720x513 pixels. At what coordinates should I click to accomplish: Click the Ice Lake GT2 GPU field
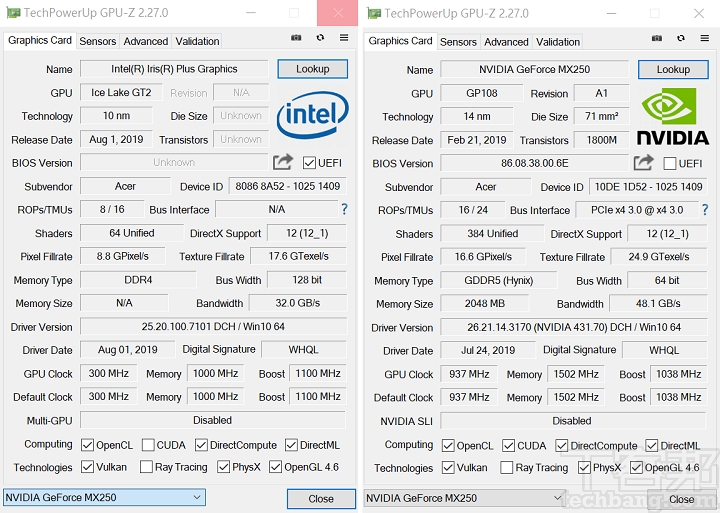[x=121, y=92]
